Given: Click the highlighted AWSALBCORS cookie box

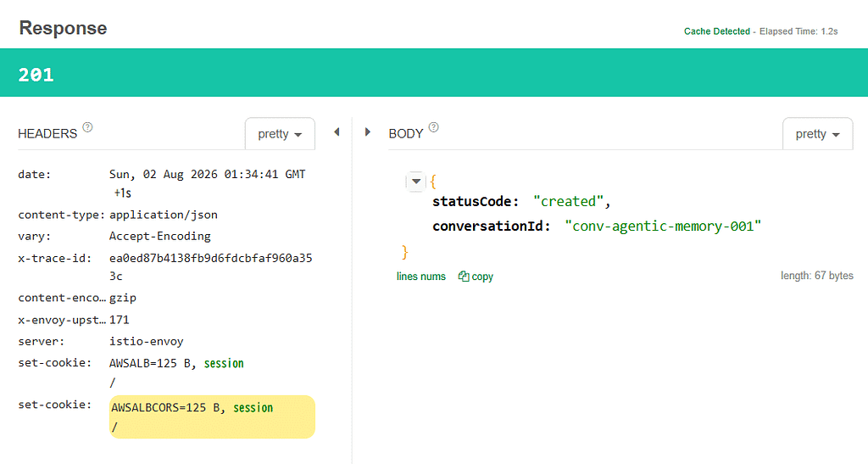Looking at the screenshot, I should (212, 417).
